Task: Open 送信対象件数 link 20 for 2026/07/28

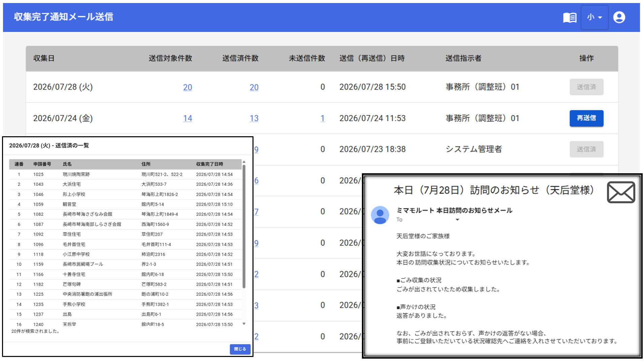Action: pyautogui.click(x=188, y=87)
